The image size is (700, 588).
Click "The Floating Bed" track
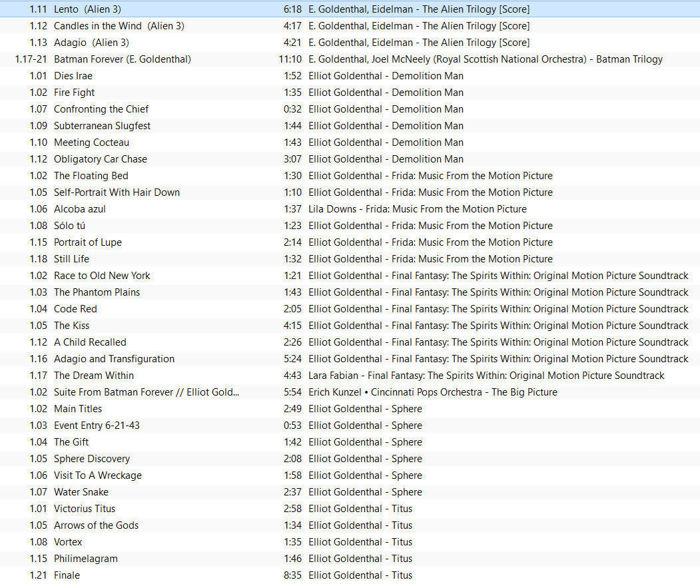click(91, 176)
